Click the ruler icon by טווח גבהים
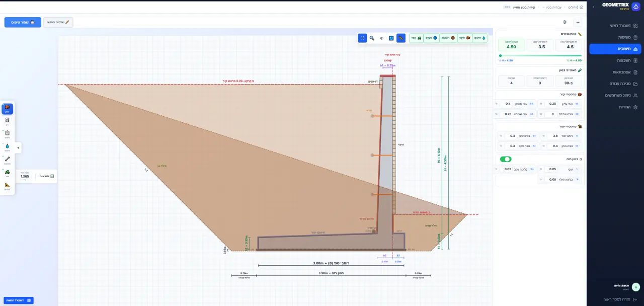This screenshot has height=306, width=644. pos(580,34)
